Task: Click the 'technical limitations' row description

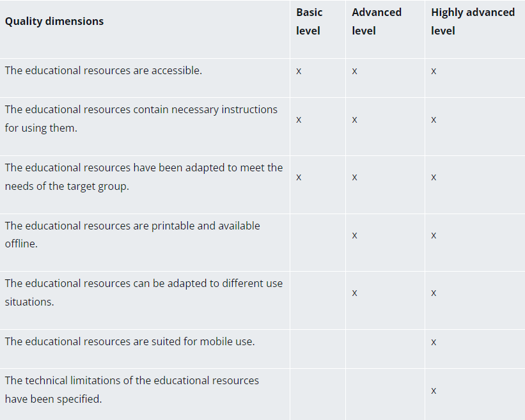Action: [132, 389]
